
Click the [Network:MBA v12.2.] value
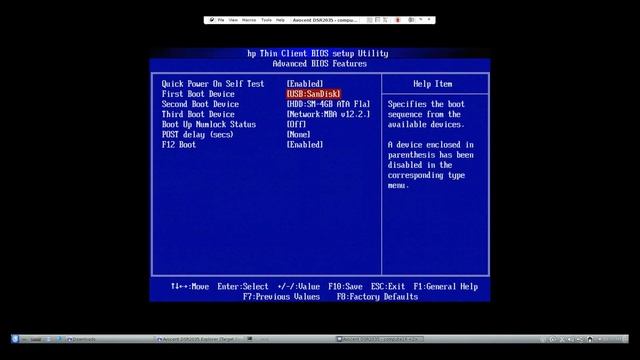pos(328,114)
